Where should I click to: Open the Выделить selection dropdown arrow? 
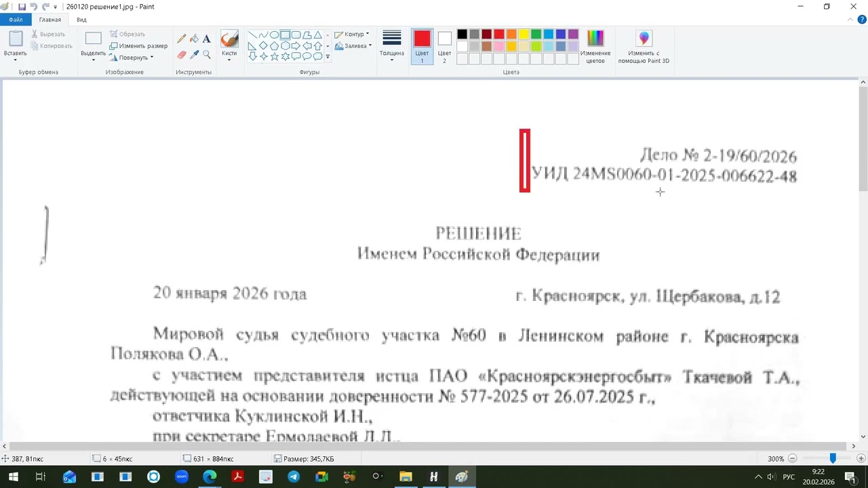tap(93, 60)
